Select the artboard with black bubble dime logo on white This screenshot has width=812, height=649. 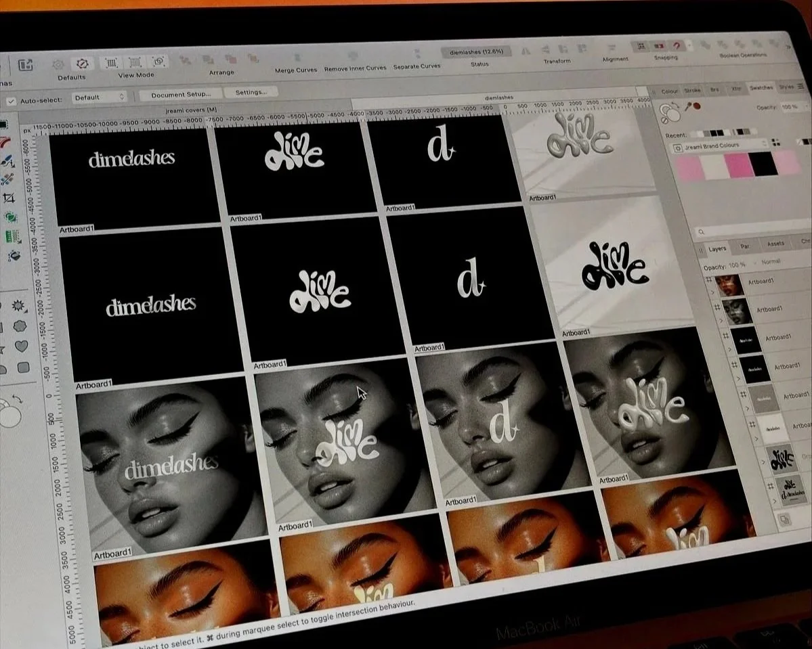click(613, 263)
